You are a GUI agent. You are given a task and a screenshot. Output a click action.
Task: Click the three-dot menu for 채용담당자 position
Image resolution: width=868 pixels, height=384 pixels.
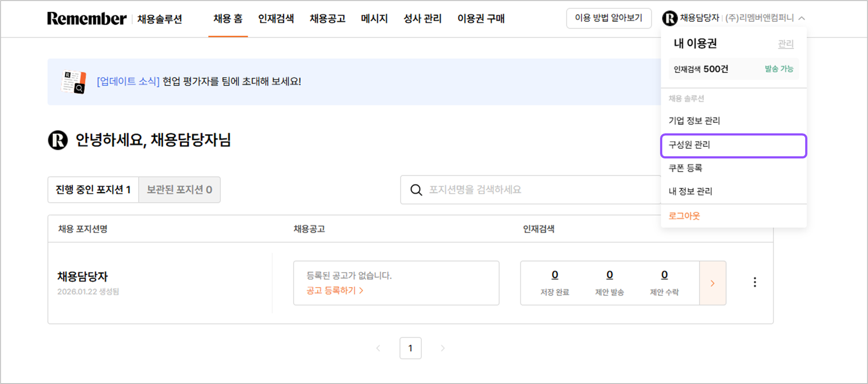tap(755, 282)
